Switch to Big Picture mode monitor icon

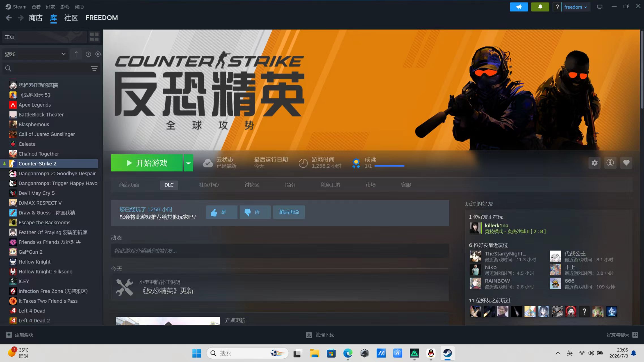(600, 7)
